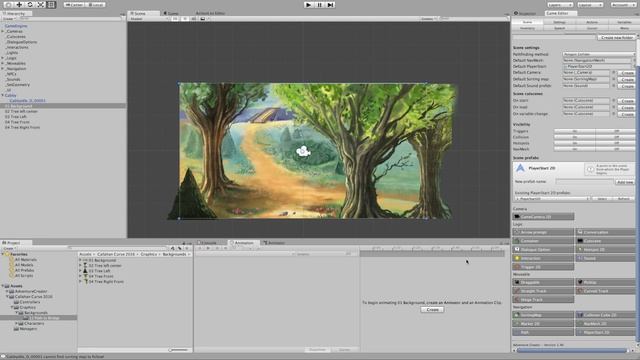Toggle scene audio in the Scene view bar

[x=193, y=19]
